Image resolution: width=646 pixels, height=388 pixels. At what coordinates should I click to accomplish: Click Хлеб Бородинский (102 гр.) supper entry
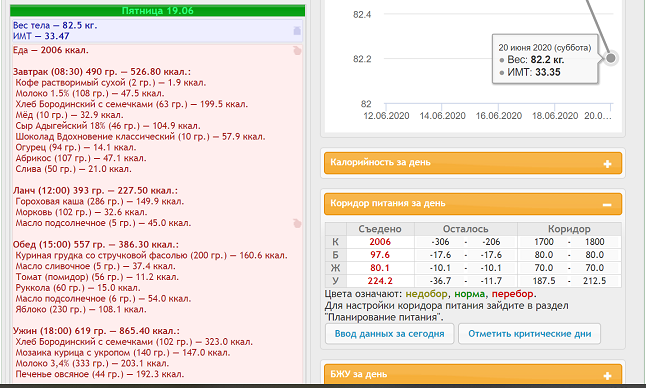coord(134,342)
